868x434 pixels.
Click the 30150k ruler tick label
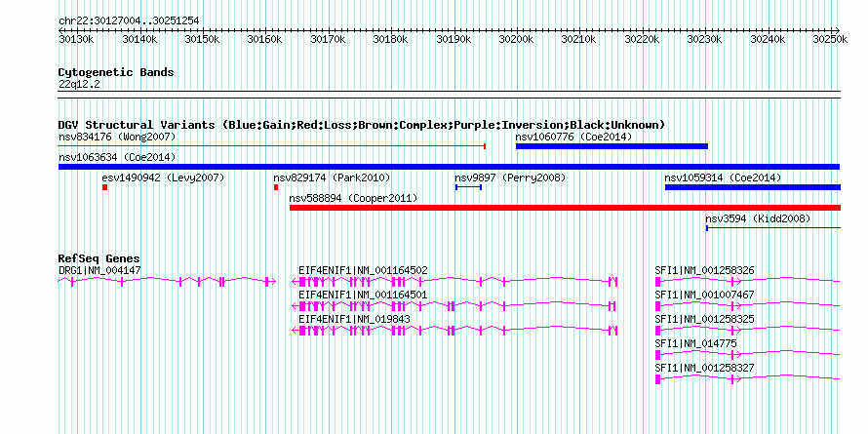coord(203,39)
